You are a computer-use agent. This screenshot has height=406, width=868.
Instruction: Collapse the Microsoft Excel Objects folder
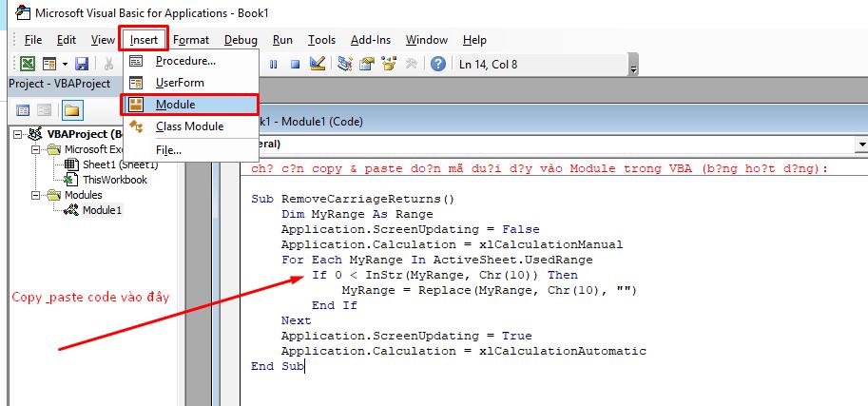click(x=36, y=149)
